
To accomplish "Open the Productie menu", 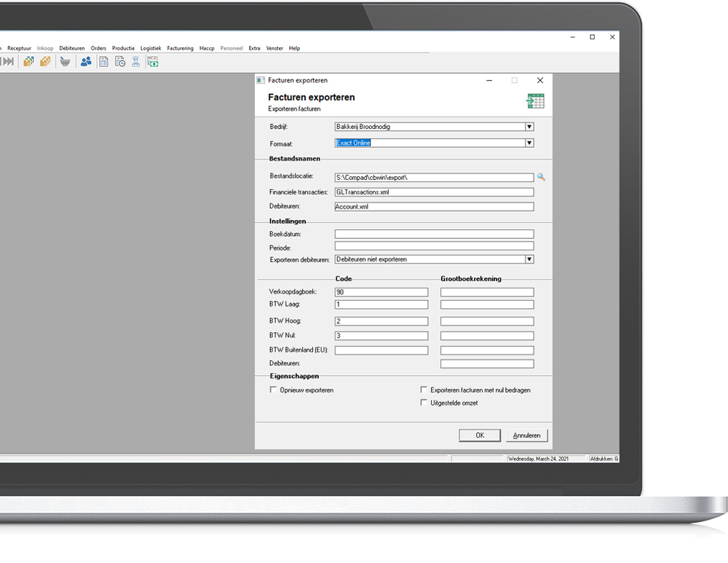I will 123,48.
